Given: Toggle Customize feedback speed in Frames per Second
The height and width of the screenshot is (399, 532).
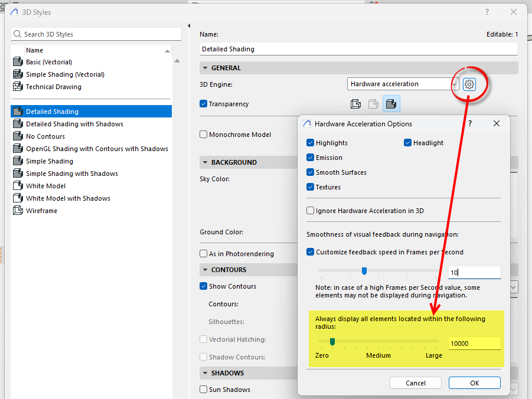Looking at the screenshot, I should 310,252.
